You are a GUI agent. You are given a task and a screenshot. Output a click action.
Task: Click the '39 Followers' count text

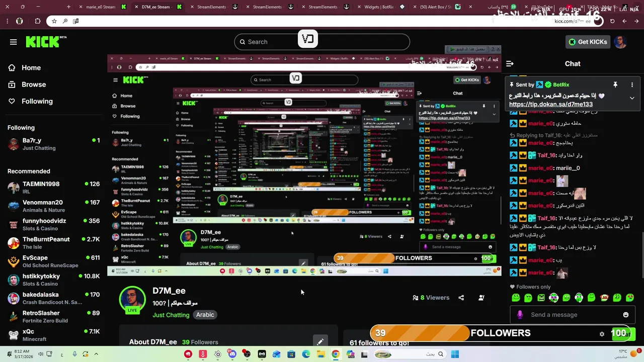200,342
